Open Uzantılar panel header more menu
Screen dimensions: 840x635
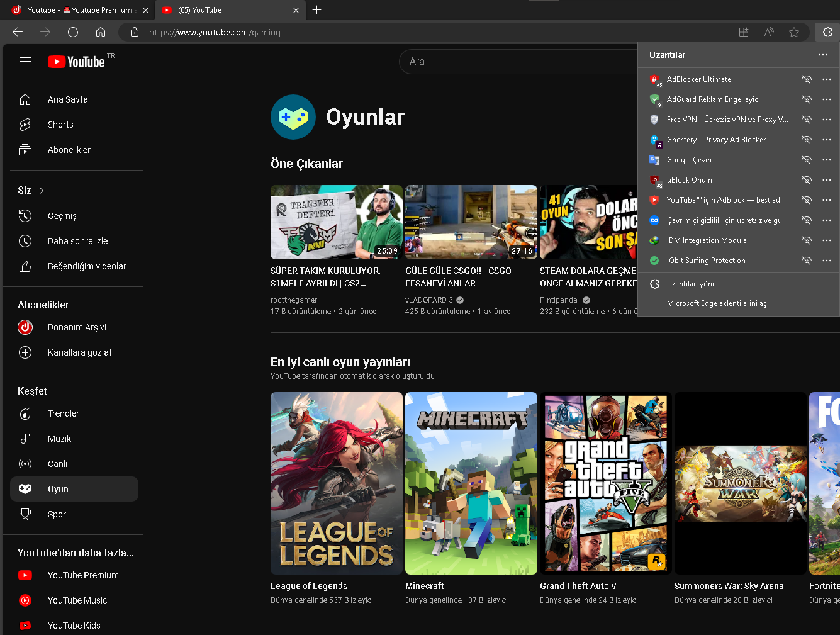(823, 55)
